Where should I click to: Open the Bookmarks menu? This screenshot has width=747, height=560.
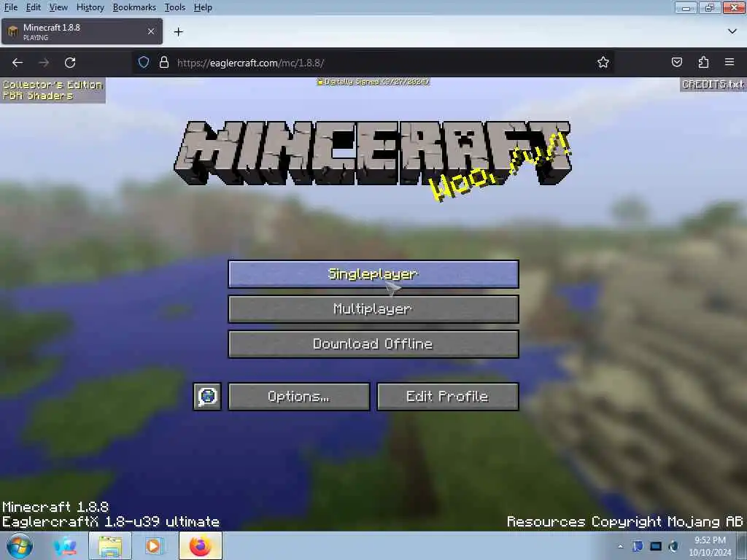tap(134, 7)
